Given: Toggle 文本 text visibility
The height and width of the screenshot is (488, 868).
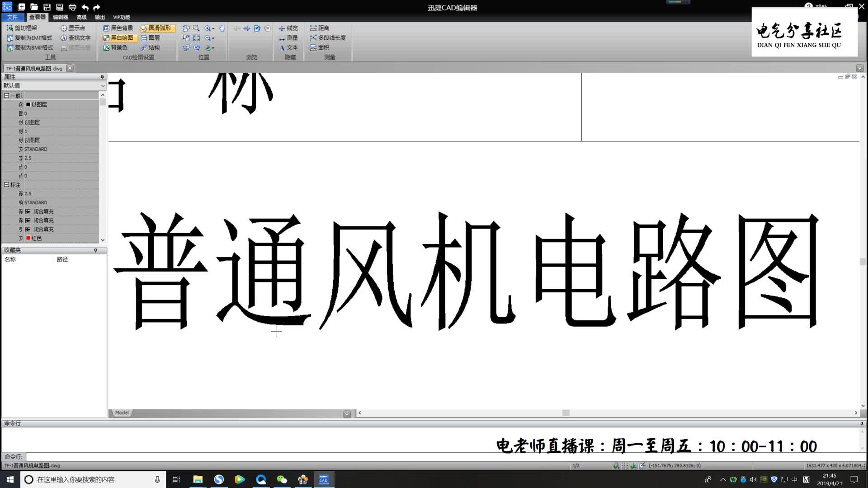Looking at the screenshot, I should pos(288,47).
